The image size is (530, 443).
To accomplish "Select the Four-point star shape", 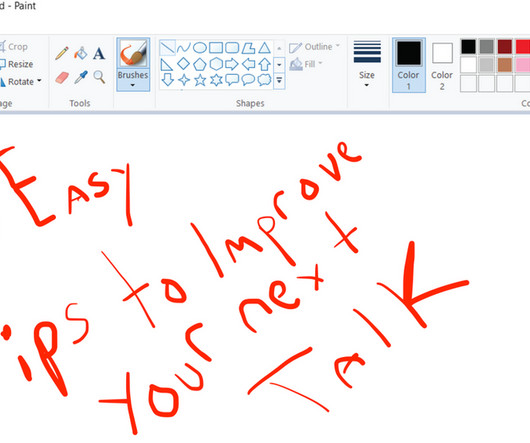I will point(184,80).
